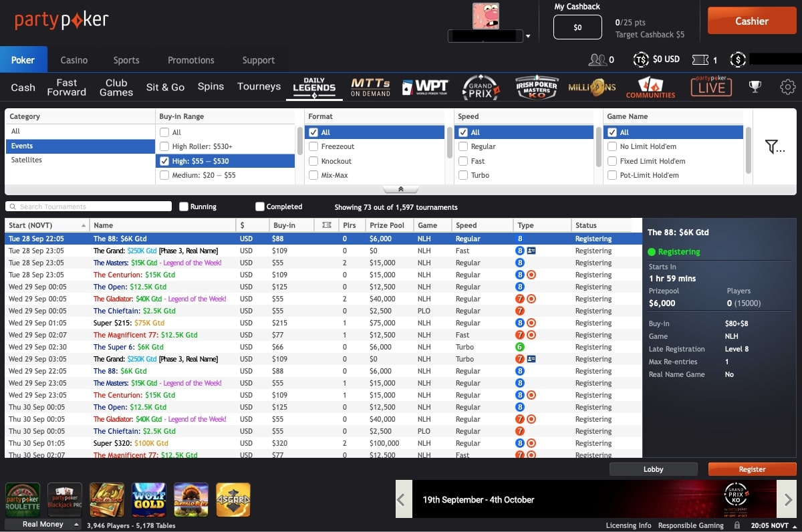Viewport: 802px width, 532px height.
Task: Open the Grand Prix tournaments icon
Action: [x=480, y=87]
